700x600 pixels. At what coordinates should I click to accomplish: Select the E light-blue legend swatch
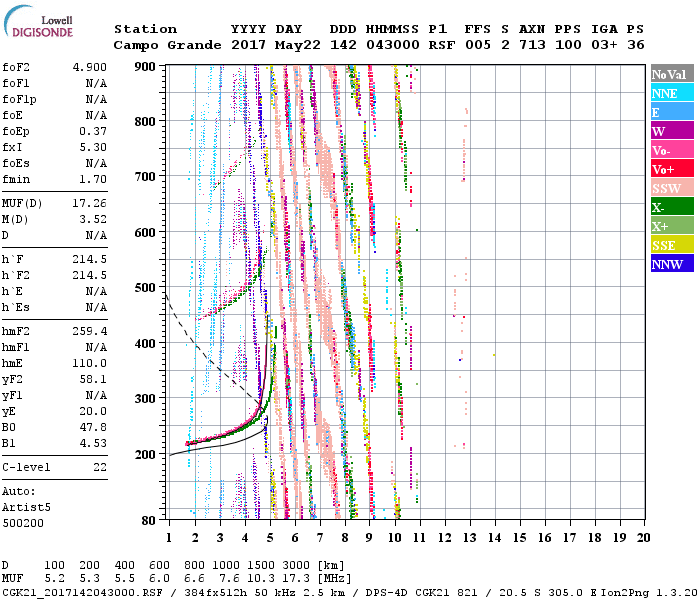point(672,112)
